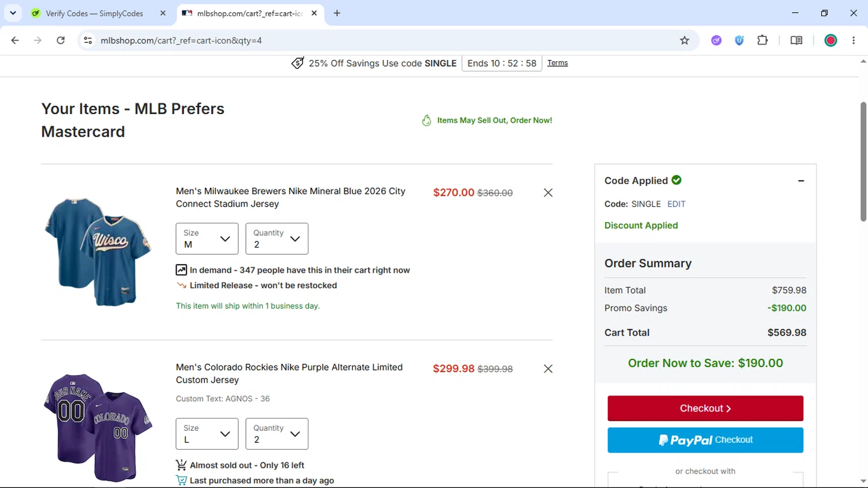Open a new browser tab
868x488 pixels.
point(337,13)
